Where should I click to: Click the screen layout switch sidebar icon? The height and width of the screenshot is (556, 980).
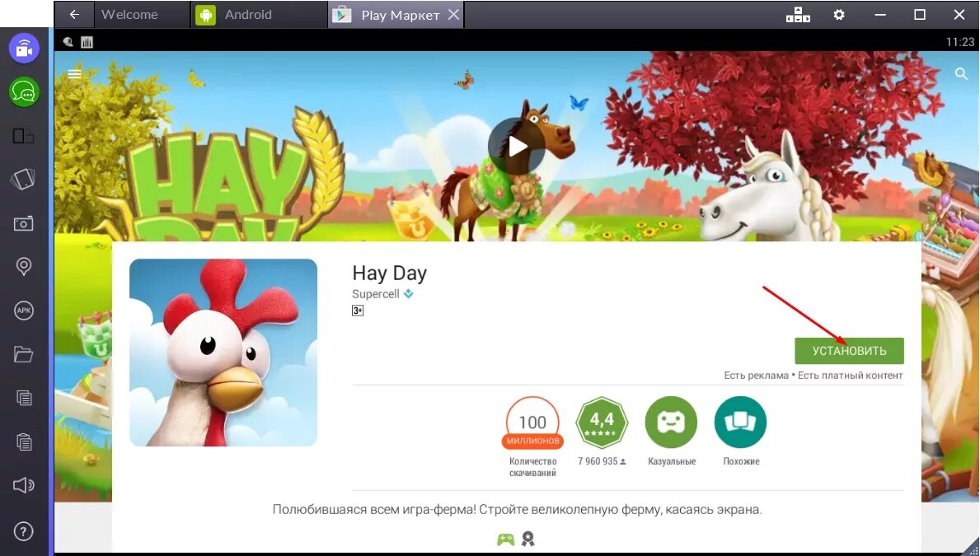24,136
